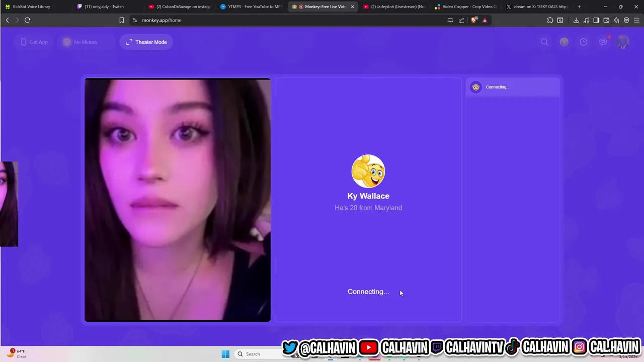Image resolution: width=644 pixels, height=362 pixels.
Task: Click the small round avatar beside search
Action: tap(564, 42)
